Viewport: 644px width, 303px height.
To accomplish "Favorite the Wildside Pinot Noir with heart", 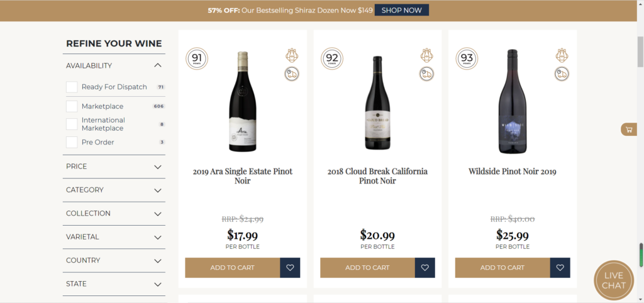I will click(x=560, y=267).
